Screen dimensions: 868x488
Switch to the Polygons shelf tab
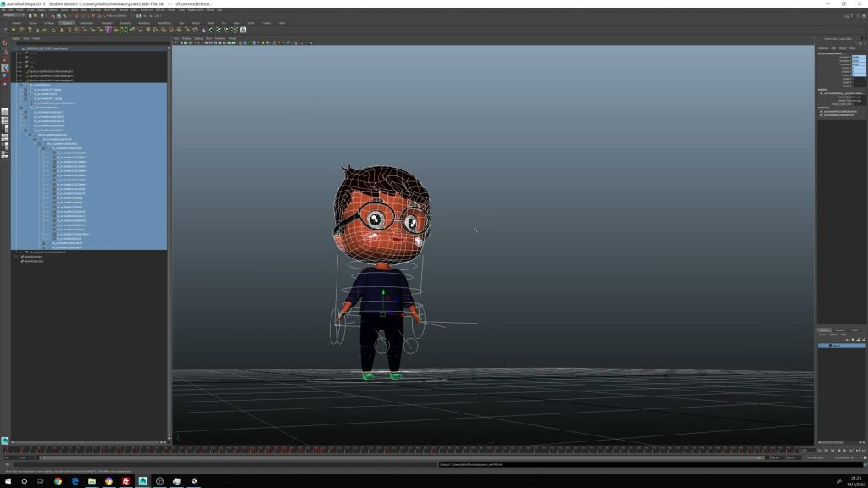coord(67,23)
